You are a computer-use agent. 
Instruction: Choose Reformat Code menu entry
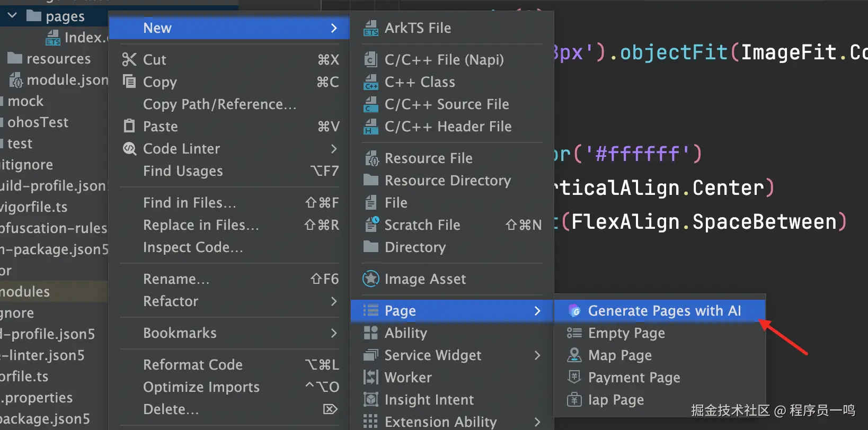pos(193,365)
